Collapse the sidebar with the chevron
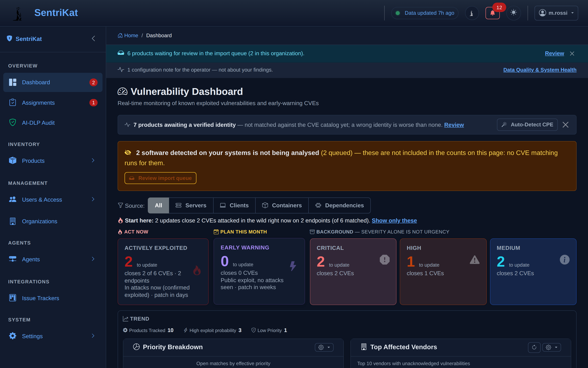Viewport: 588px width, 368px height. pos(93,38)
